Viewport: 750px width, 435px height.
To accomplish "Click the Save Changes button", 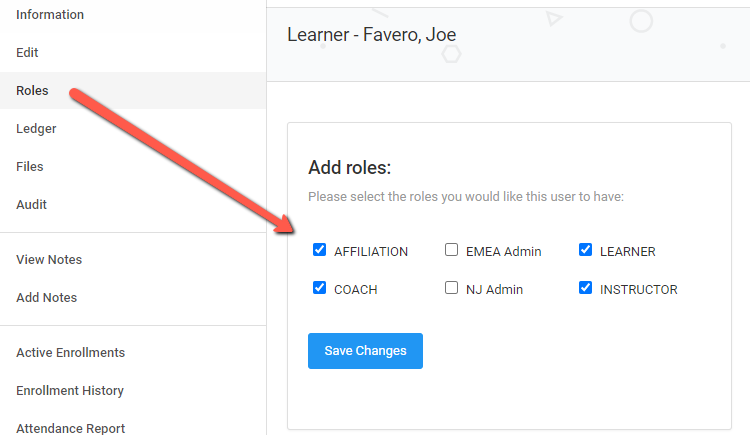I will 365,351.
